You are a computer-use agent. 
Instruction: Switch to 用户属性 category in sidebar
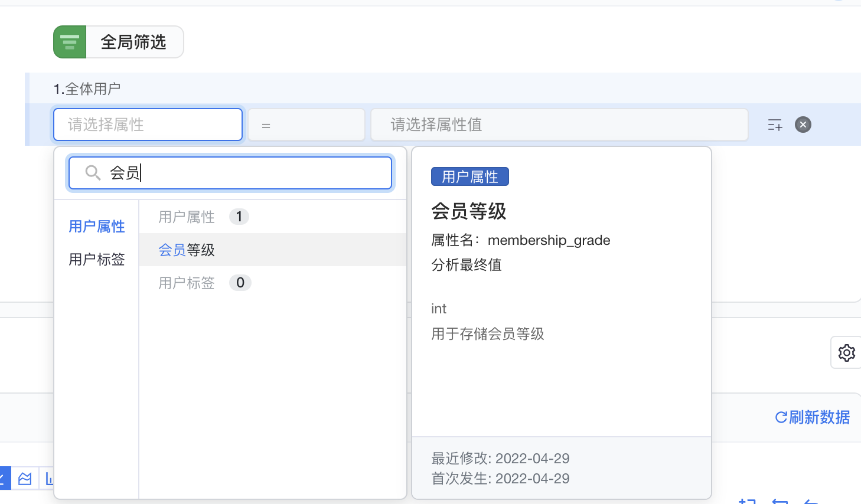coord(96,227)
